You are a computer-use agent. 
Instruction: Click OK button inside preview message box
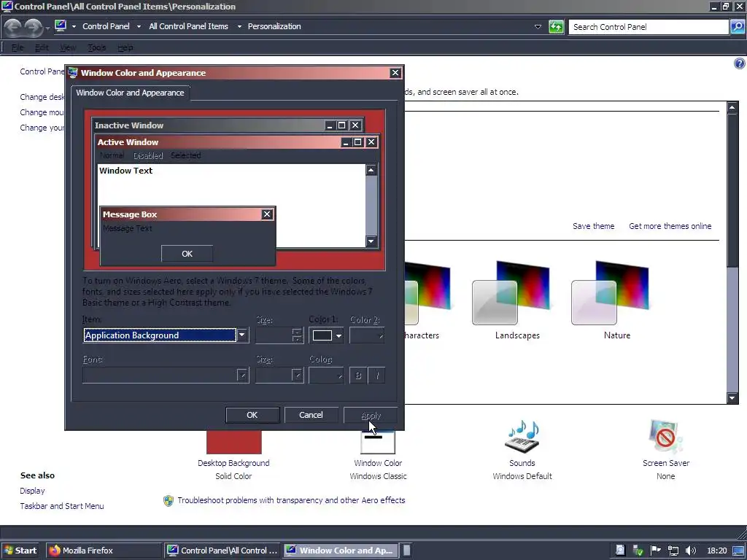[187, 254]
